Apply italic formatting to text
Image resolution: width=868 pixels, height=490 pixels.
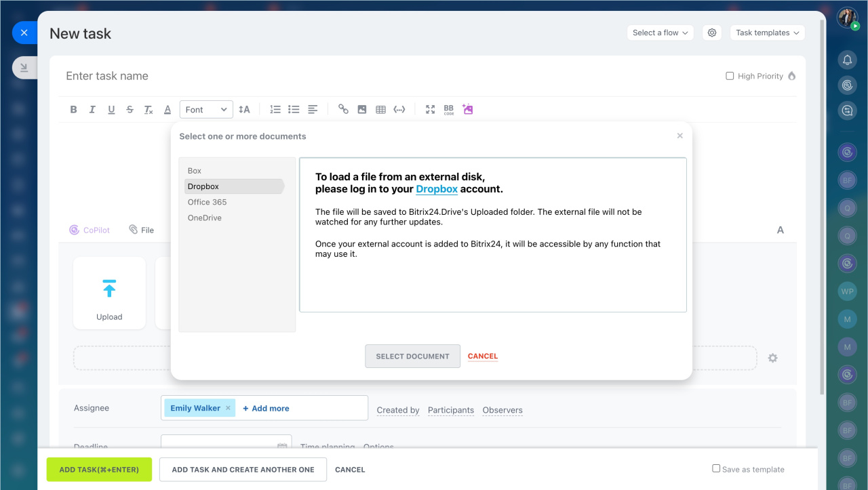(x=92, y=109)
